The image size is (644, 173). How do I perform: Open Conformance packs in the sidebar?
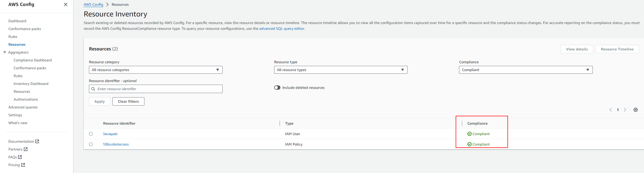[25, 29]
